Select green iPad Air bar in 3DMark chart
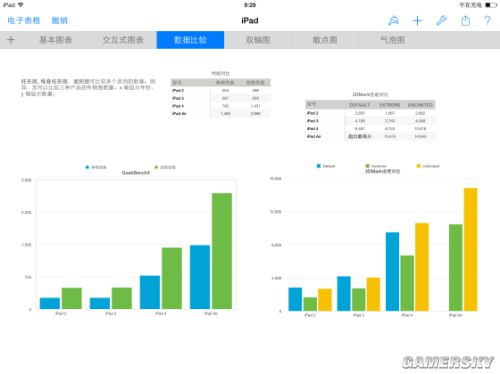The image size is (500, 374). click(x=456, y=268)
